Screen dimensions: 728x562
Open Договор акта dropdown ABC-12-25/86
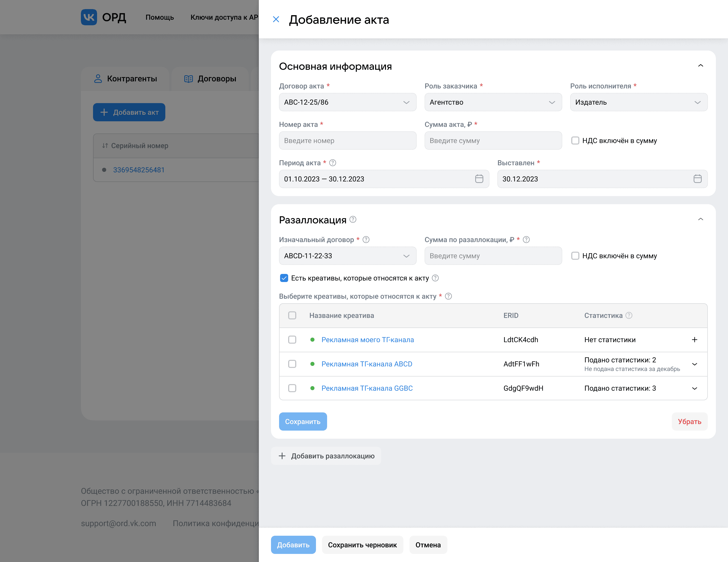coord(347,102)
